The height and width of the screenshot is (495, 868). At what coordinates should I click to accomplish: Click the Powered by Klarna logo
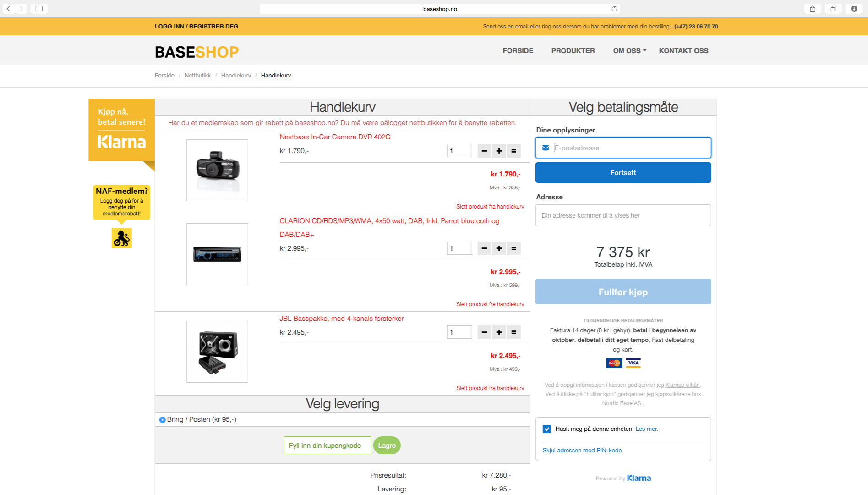(639, 478)
